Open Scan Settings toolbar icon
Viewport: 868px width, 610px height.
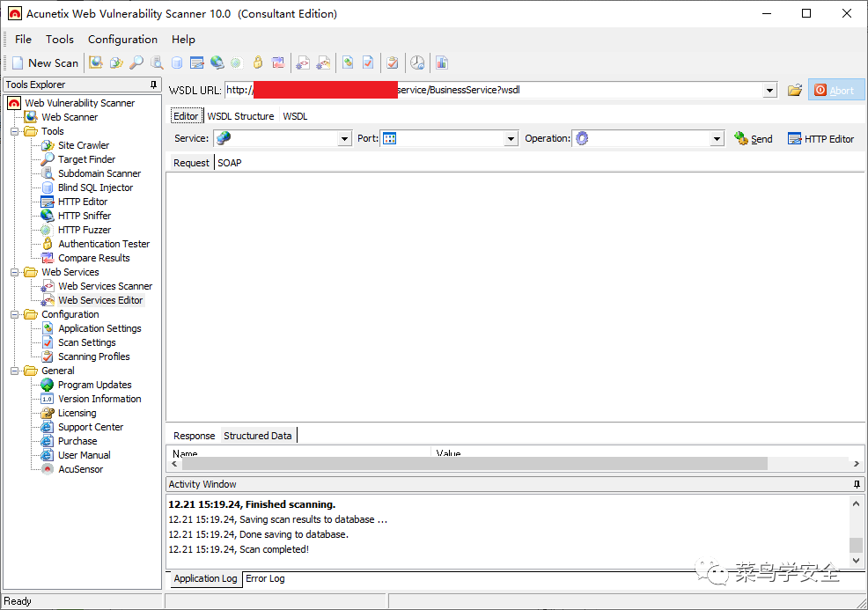[x=368, y=62]
